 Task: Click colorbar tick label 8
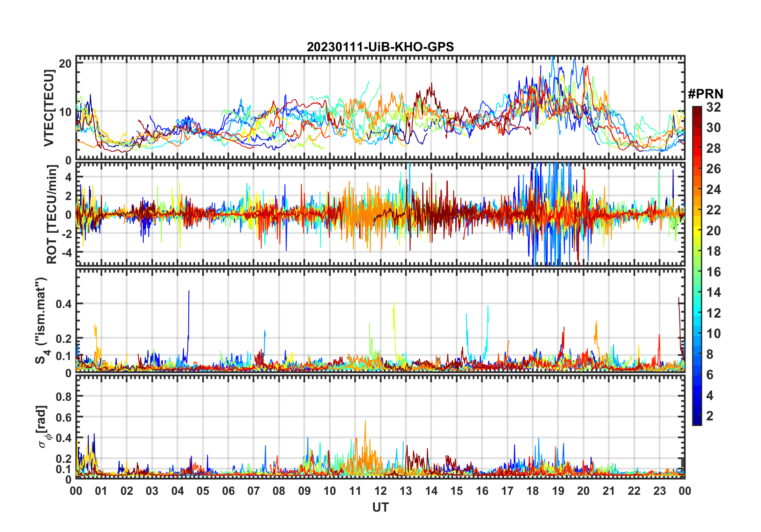pyautogui.click(x=710, y=354)
